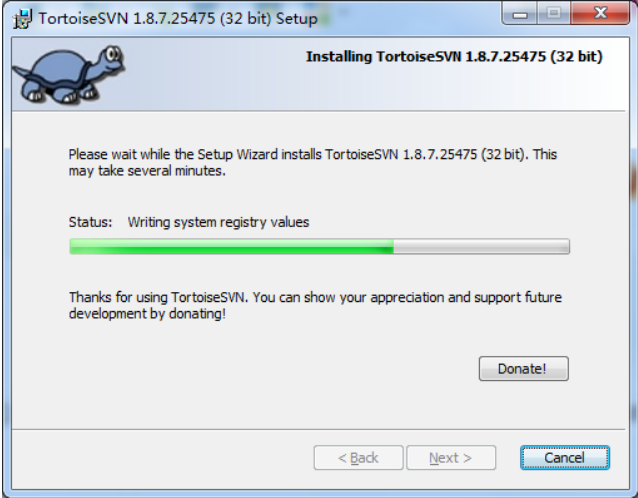Click the 'Status:' label
This screenshot has width=638, height=498.
[x=90, y=222]
